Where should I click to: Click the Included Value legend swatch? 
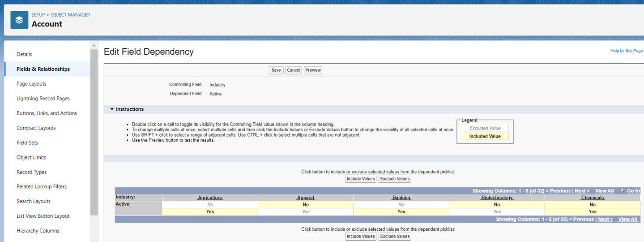pyautogui.click(x=485, y=136)
